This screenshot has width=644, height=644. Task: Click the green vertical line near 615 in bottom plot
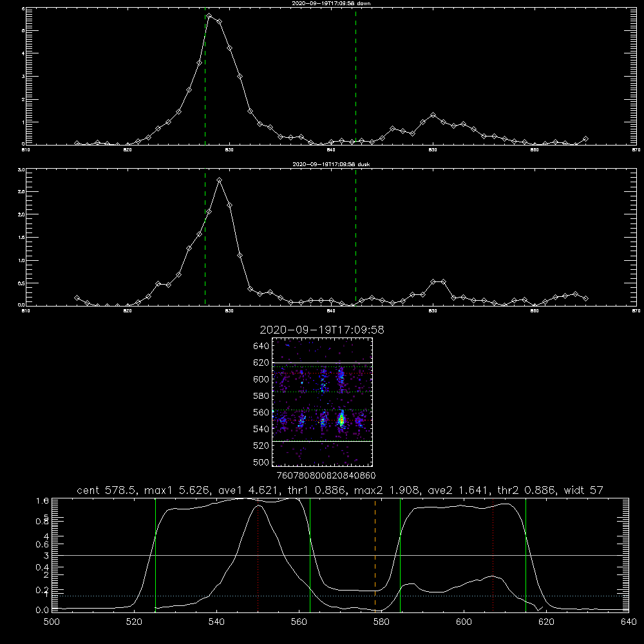pyautogui.click(x=526, y=555)
